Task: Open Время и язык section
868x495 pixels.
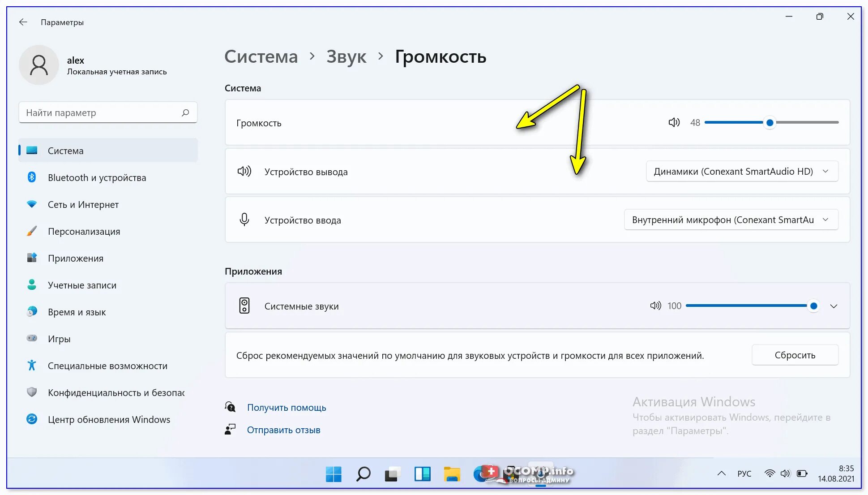Action: coord(108,312)
